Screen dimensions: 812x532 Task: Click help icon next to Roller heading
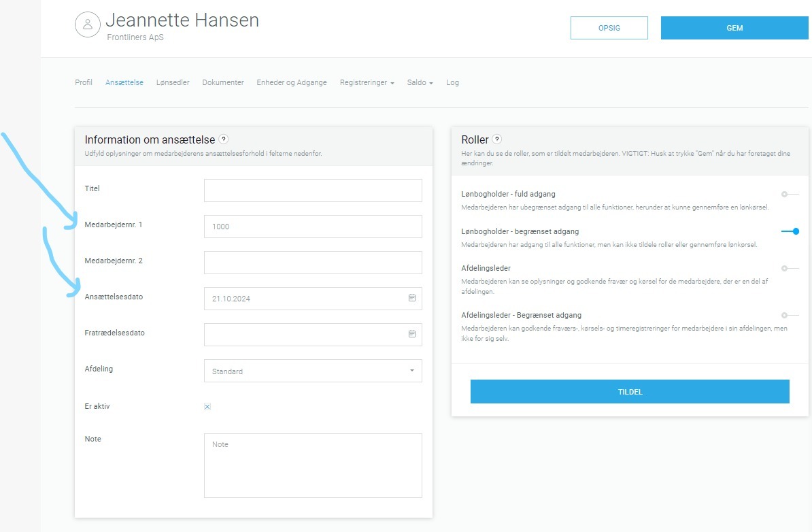click(497, 139)
